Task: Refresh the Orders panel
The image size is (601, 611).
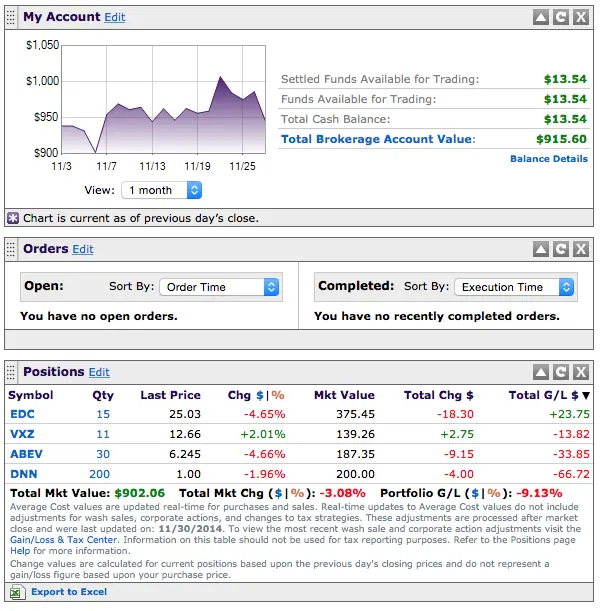Action: pos(561,249)
